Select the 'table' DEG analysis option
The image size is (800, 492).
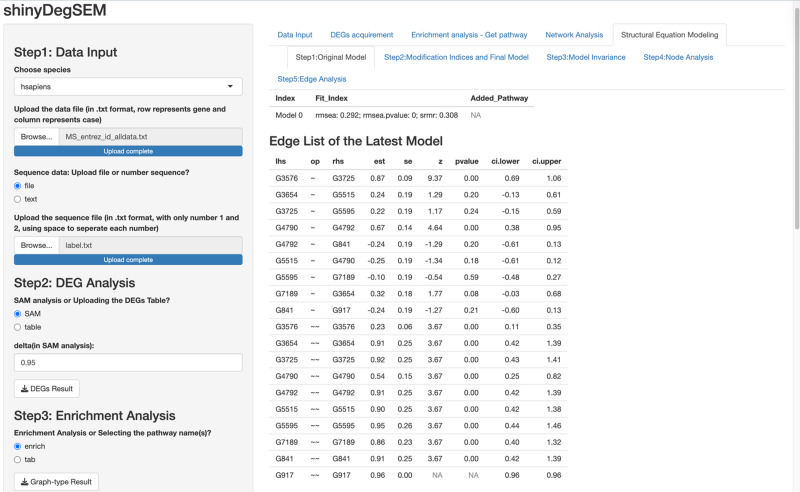pyautogui.click(x=17, y=327)
